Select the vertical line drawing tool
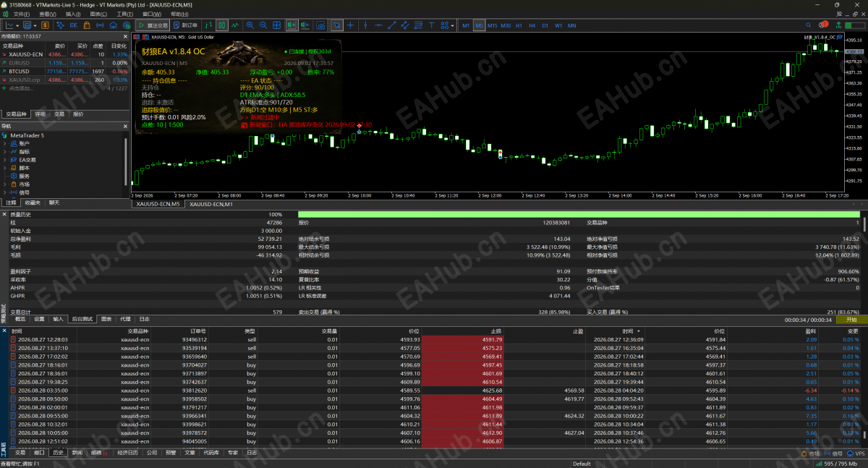The width and height of the screenshot is (868, 468). (365, 25)
